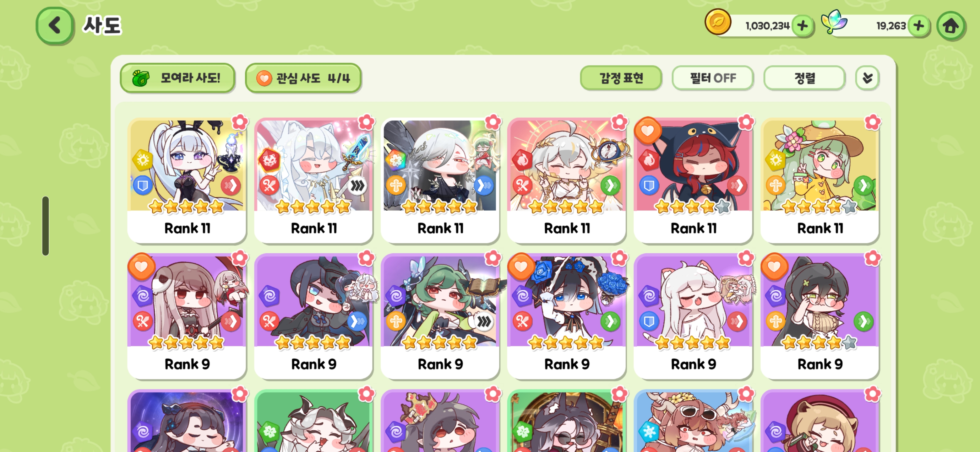Click the pink flower badge on bunny-ear character card
Screen dimensions: 980x452
click(x=240, y=122)
